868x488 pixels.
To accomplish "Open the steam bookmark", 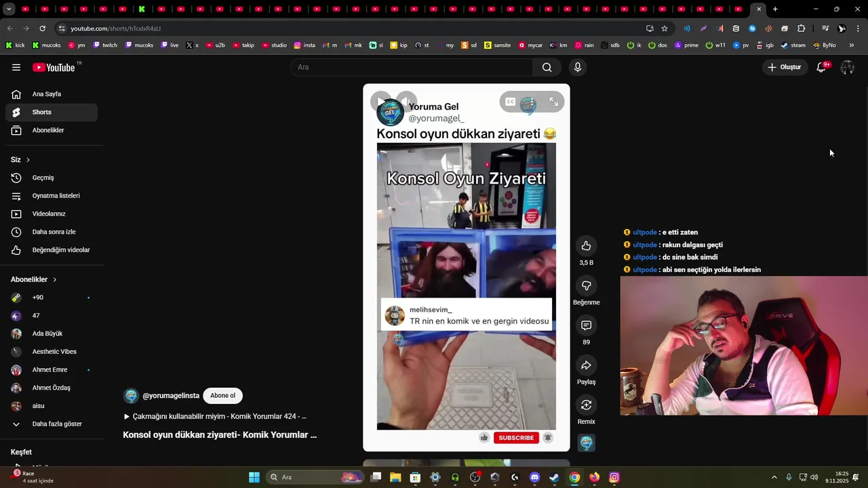I will (793, 45).
